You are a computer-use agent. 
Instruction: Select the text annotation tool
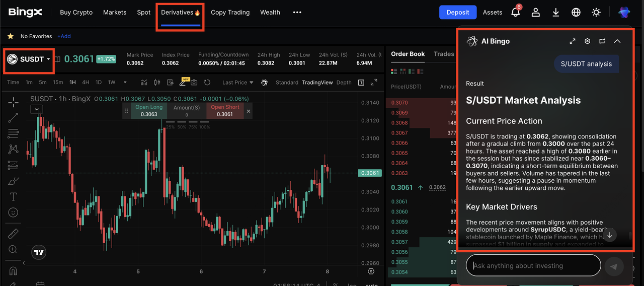click(x=13, y=197)
